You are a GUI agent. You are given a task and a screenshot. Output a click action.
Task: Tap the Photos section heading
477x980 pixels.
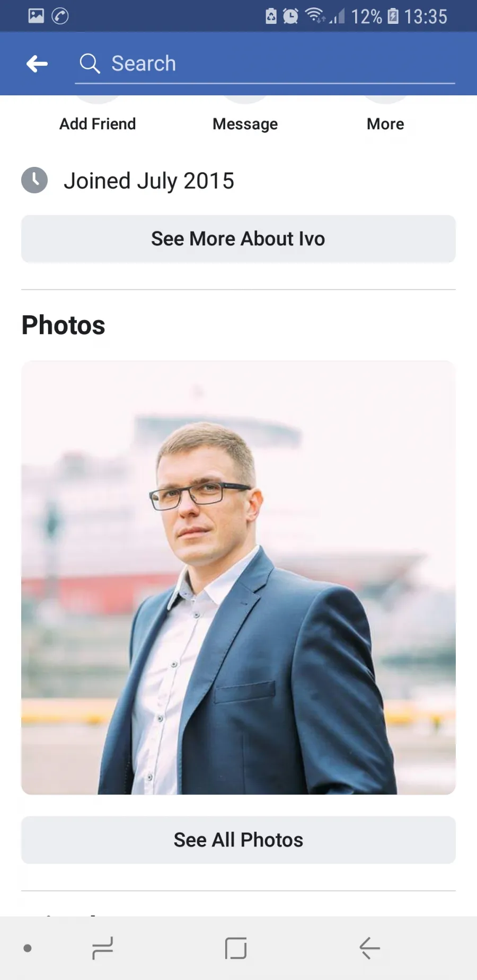64,325
